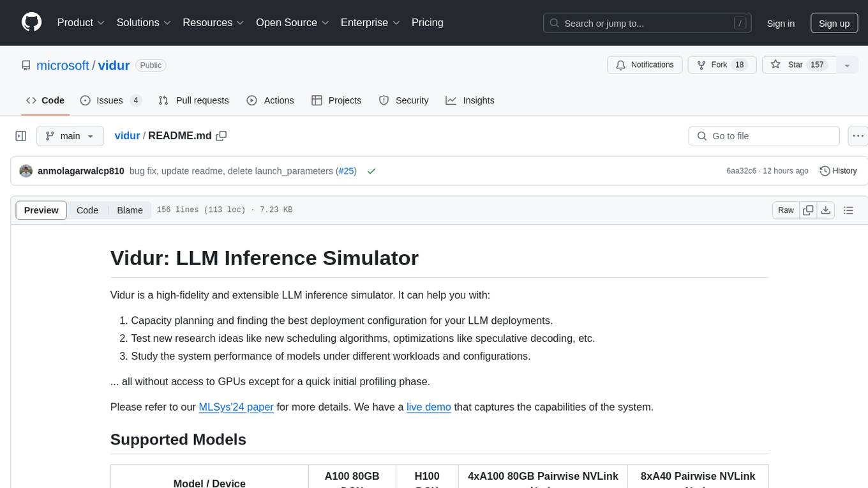
Task: Click the Go to file search box
Action: (764, 136)
